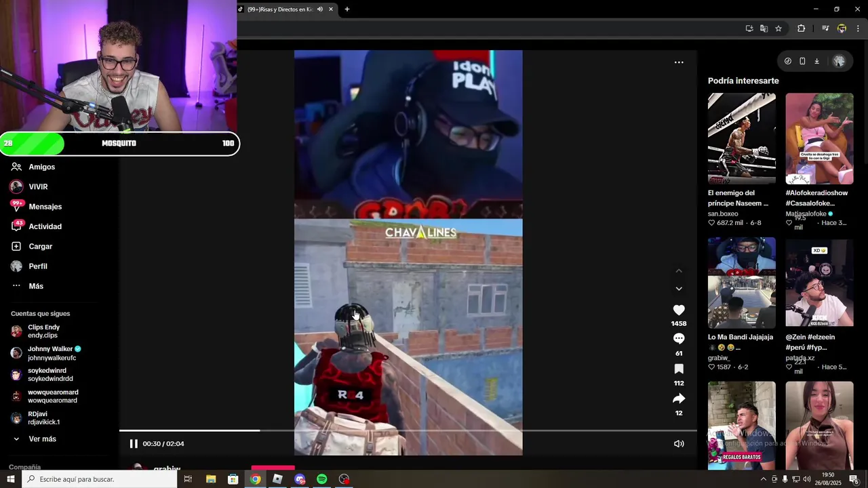Viewport: 868px width, 488px height.
Task: Open the tray volume speaker icon
Action: pos(807,479)
